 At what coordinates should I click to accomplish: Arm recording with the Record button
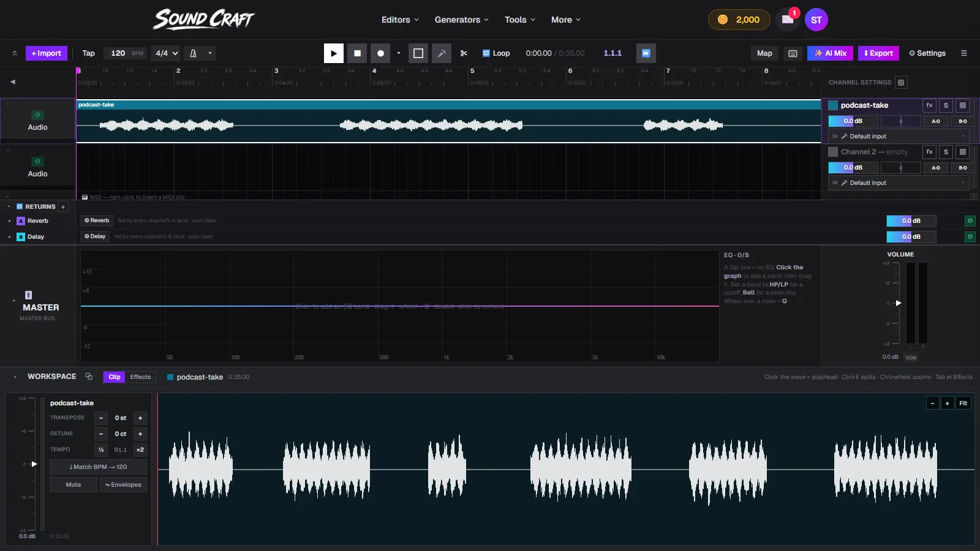380,53
